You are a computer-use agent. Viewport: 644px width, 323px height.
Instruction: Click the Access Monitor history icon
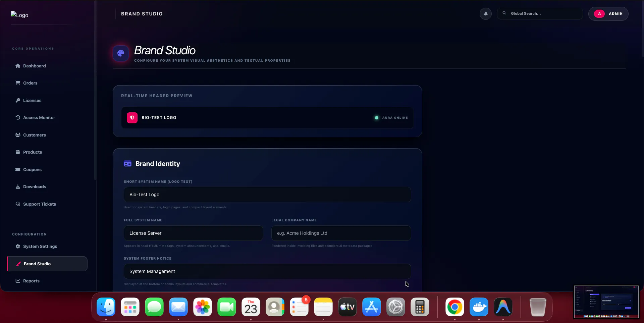18,117
